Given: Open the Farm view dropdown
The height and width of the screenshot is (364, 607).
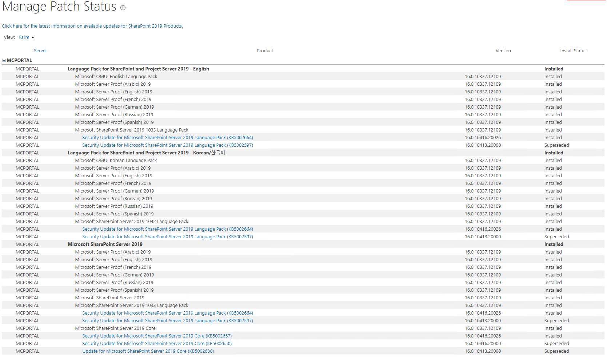Looking at the screenshot, I should pos(27,37).
